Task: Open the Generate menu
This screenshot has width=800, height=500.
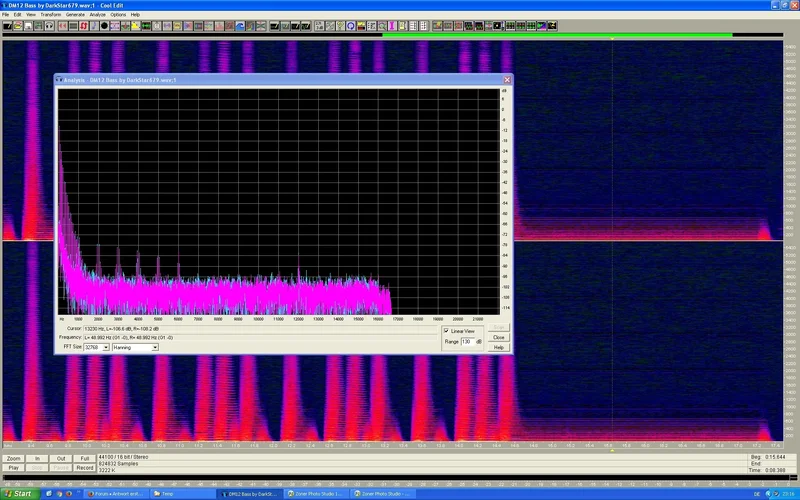Action: (75, 15)
